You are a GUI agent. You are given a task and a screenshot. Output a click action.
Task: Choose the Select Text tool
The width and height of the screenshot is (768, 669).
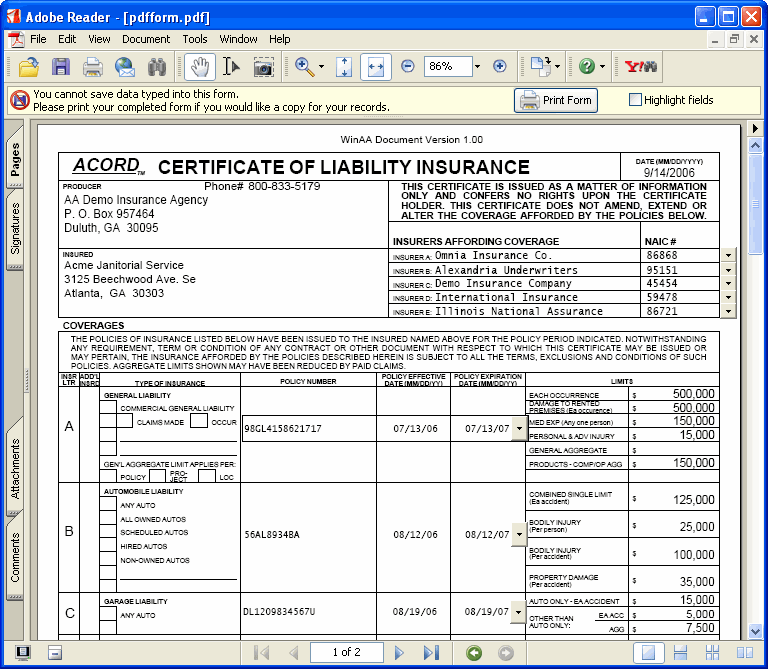(x=231, y=67)
